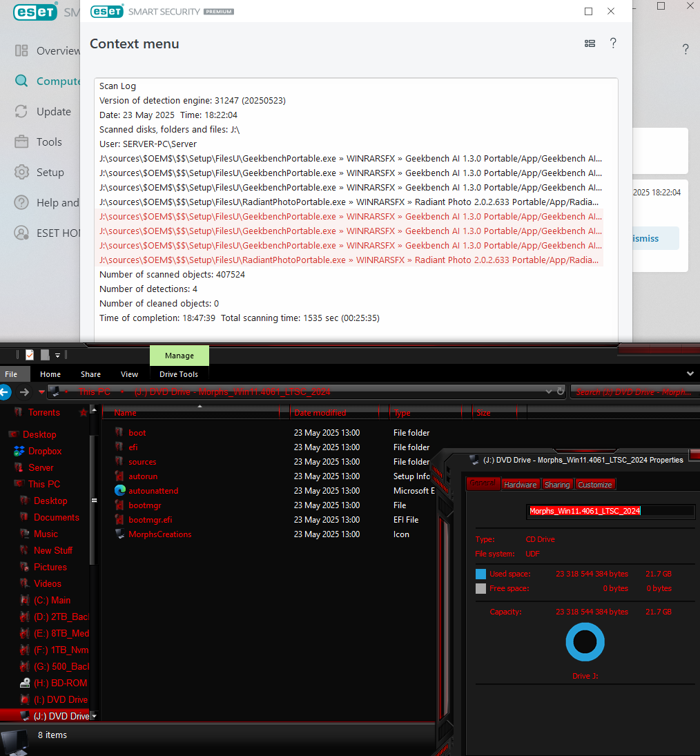Click the Free space gray color swatch
Viewport: 700px width, 756px height.
click(x=480, y=588)
